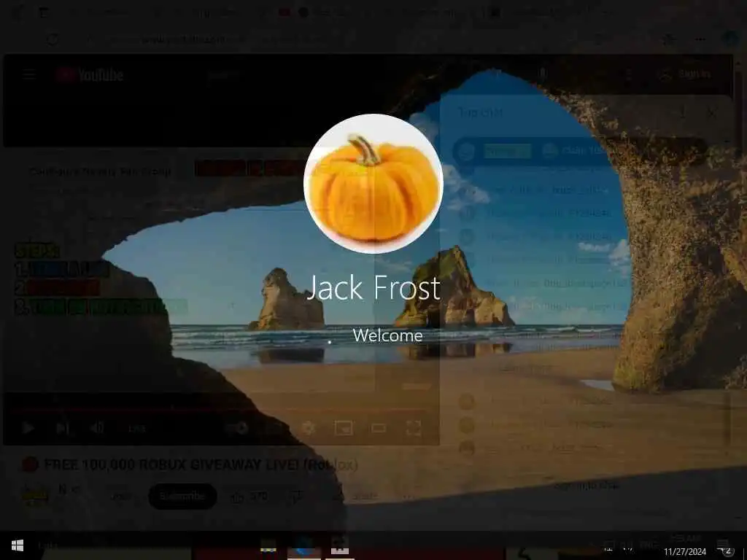Share the Robux giveaway video
747x560 pixels.
(x=355, y=496)
